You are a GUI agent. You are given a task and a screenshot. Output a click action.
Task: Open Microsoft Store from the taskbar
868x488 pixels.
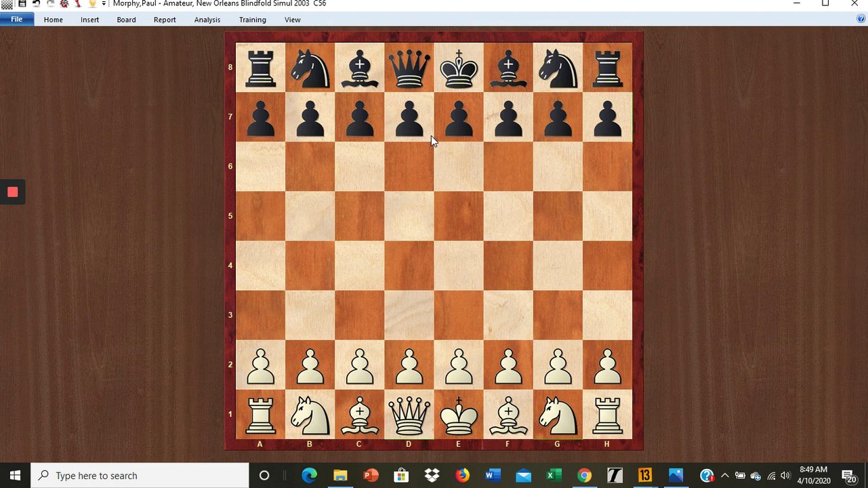click(x=401, y=475)
